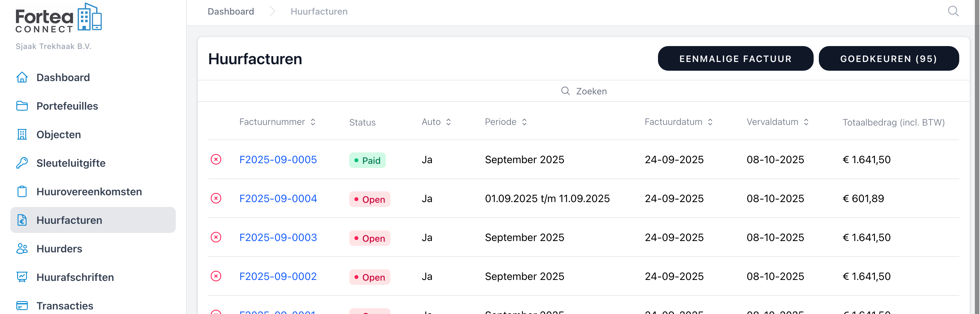Focus the Zoeken search field

tap(591, 91)
